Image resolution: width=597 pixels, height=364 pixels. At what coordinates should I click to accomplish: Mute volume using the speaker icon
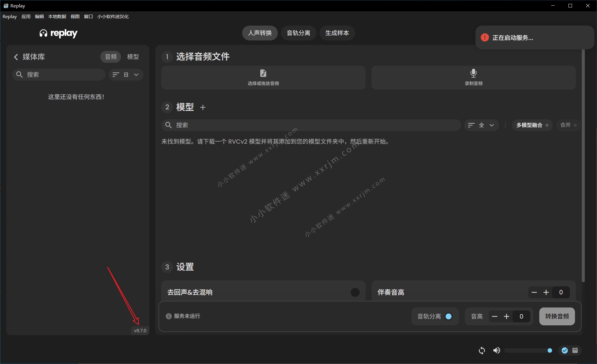(x=496, y=351)
